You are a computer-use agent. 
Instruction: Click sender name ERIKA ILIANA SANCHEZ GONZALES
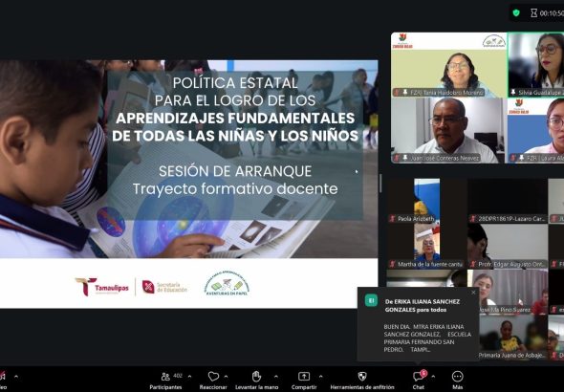pos(423,306)
